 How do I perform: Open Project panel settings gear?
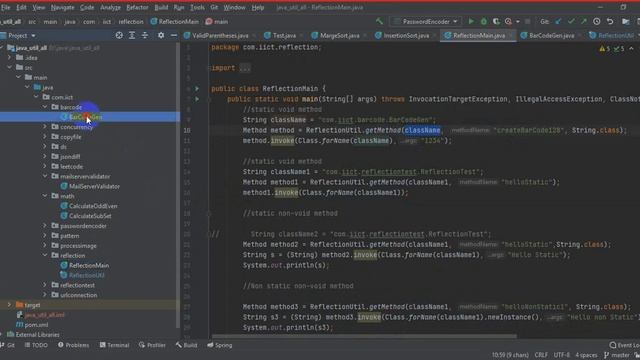click(x=161, y=36)
